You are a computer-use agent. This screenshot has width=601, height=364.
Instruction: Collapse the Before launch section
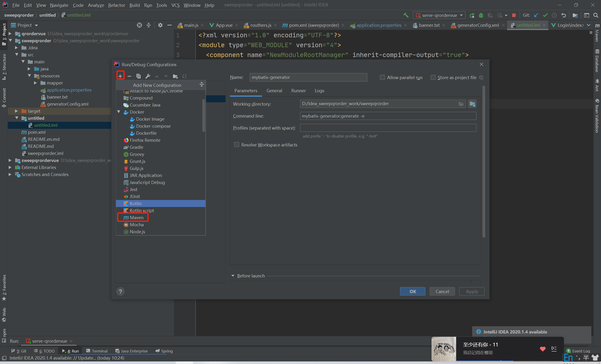click(233, 276)
